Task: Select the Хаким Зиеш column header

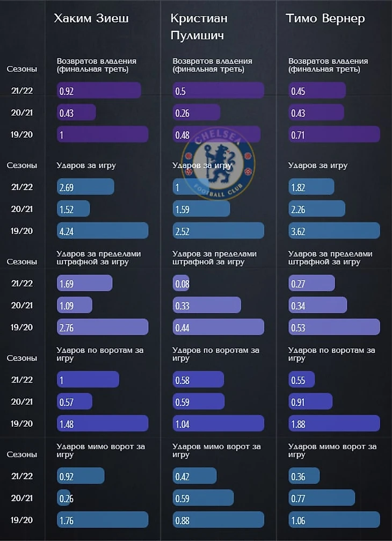Action: tap(91, 19)
